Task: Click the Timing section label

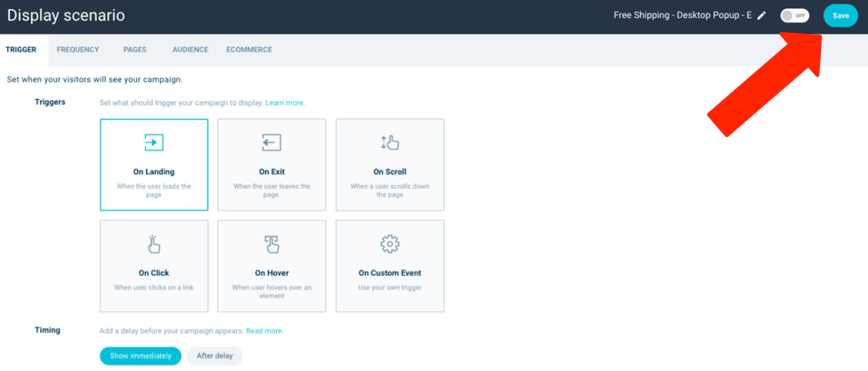Action: (x=47, y=330)
